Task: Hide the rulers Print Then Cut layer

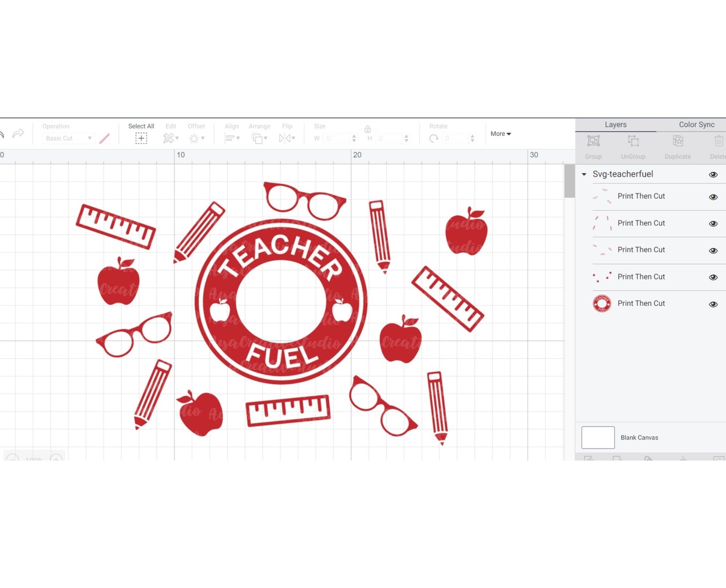Action: pos(713,251)
